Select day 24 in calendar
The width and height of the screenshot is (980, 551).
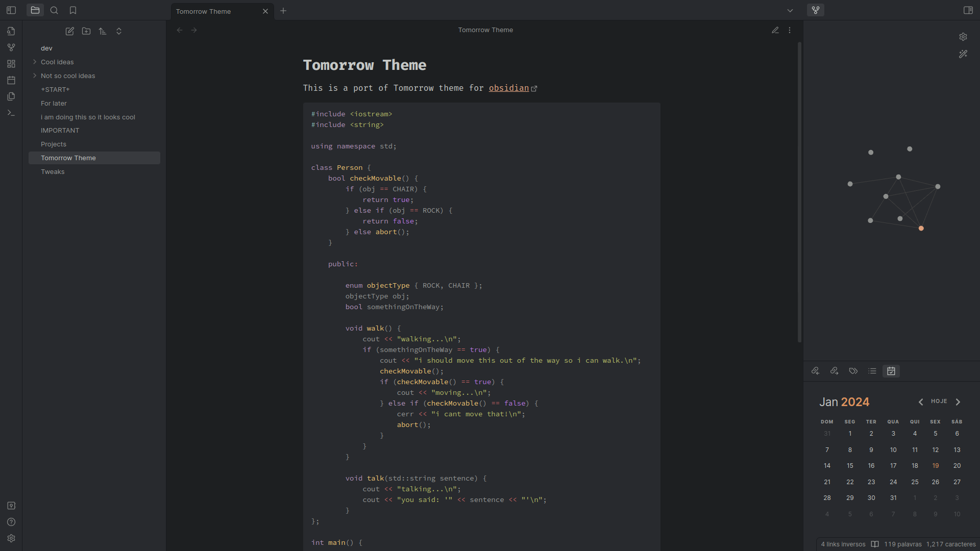[893, 482]
